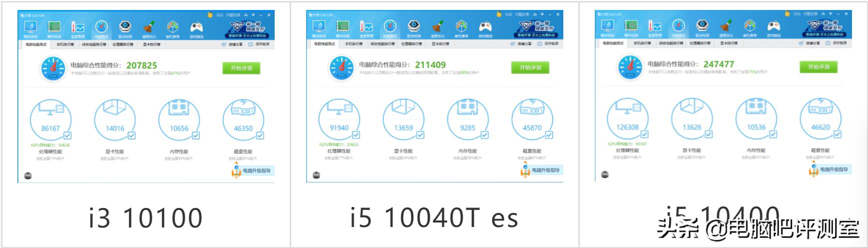868x248 pixels.
Task: Open 硬件检测 in the i3 10100 window
Action: (x=54, y=28)
